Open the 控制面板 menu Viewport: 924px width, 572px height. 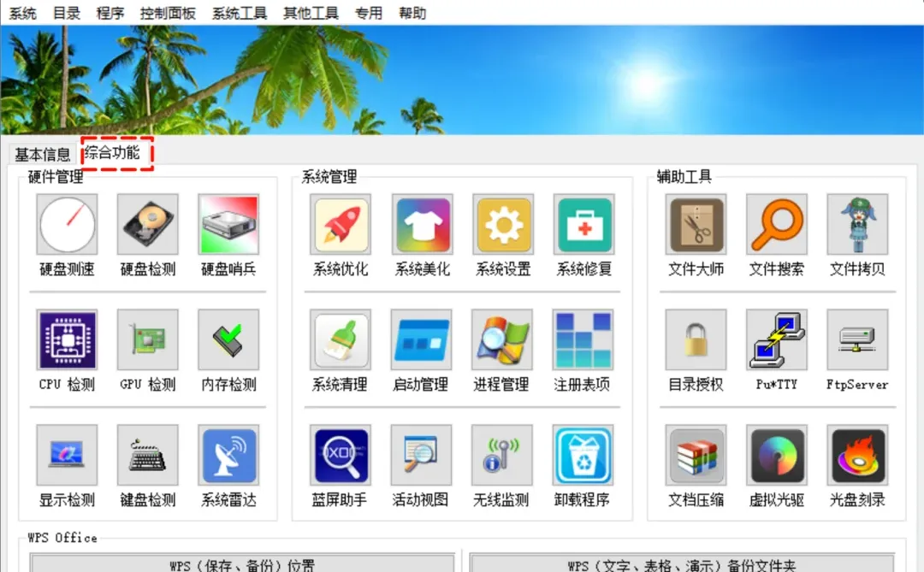coord(168,12)
